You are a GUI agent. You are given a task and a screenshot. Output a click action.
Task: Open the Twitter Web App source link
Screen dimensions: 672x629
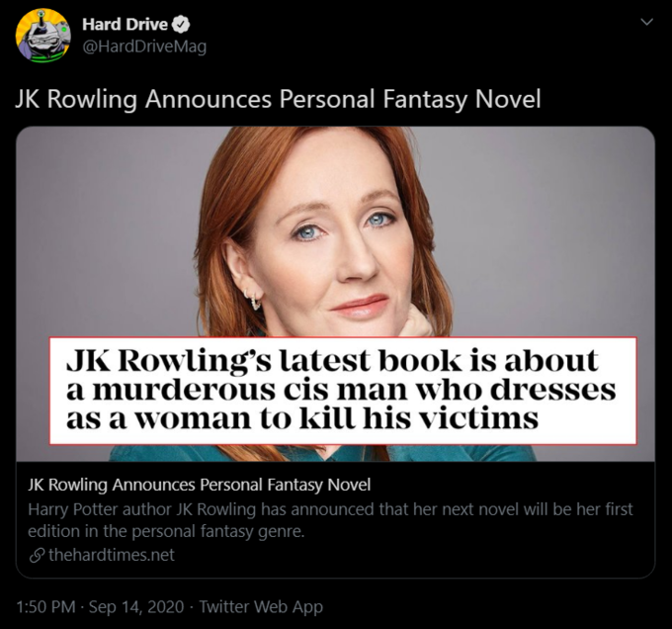[261, 606]
